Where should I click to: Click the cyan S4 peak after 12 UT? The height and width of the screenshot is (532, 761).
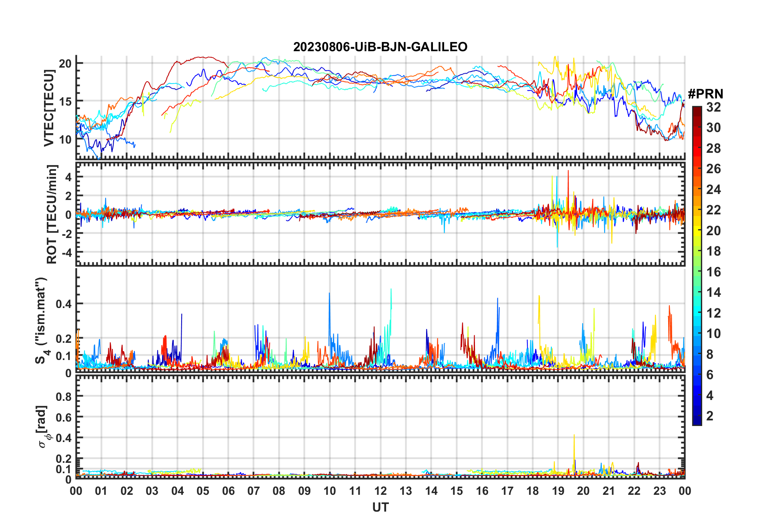[x=391, y=290]
